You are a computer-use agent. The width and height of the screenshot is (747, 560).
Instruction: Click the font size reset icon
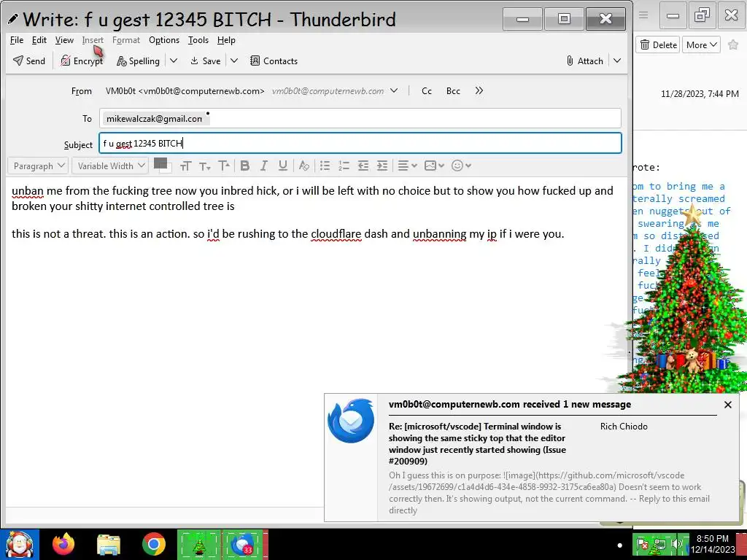pos(186,166)
